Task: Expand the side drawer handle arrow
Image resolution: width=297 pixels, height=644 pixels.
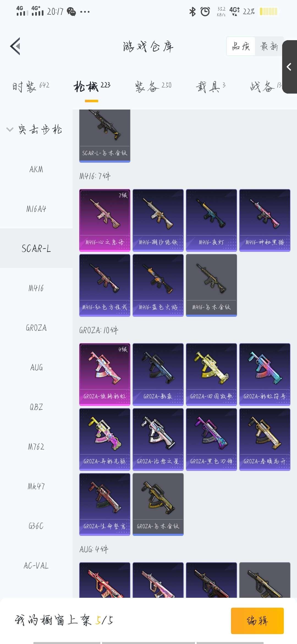Action: click(289, 67)
